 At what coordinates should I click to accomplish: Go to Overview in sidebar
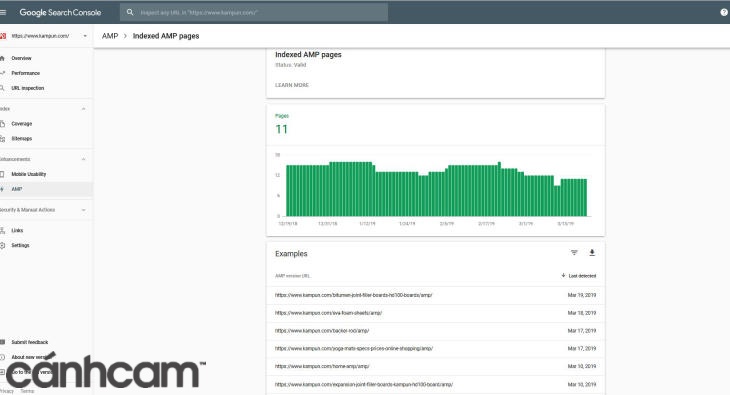click(x=21, y=58)
